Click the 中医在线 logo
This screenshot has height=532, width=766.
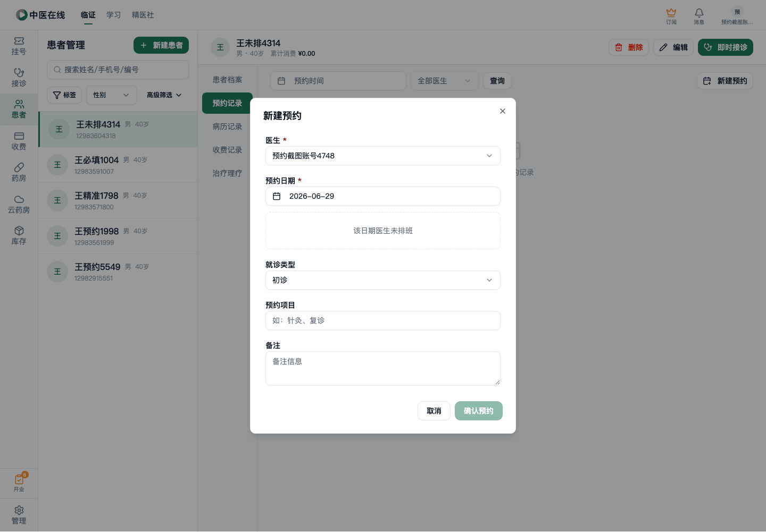point(40,15)
